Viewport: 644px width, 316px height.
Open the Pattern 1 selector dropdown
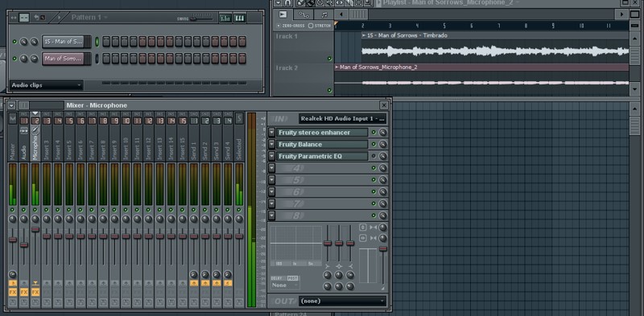[x=89, y=17]
